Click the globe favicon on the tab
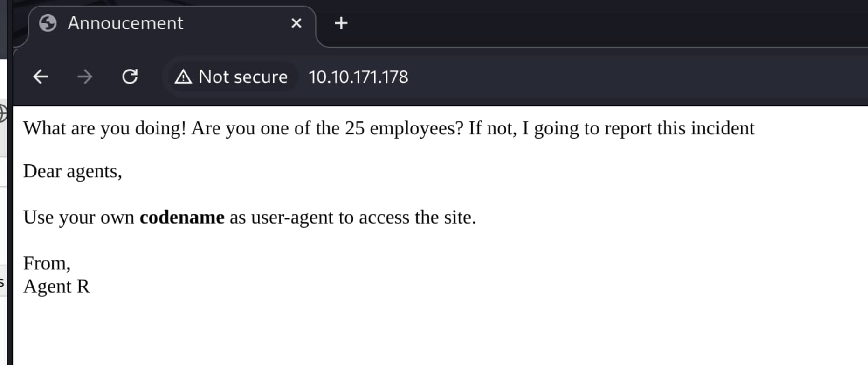 pos(48,23)
